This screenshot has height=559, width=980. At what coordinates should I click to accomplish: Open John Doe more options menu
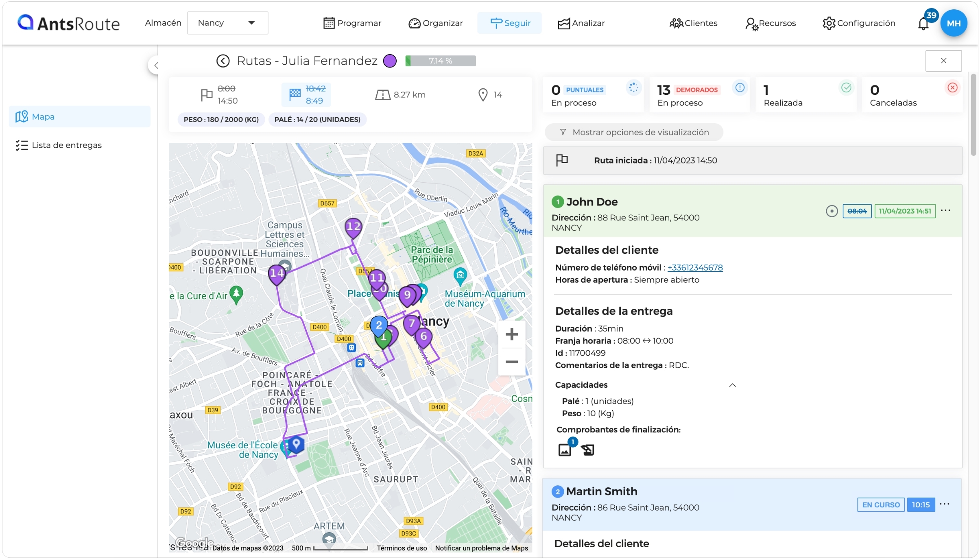945,210
